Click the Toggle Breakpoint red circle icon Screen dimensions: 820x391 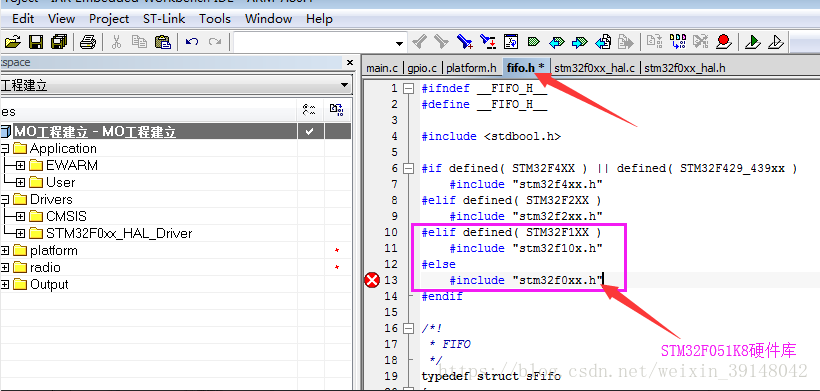click(724, 41)
